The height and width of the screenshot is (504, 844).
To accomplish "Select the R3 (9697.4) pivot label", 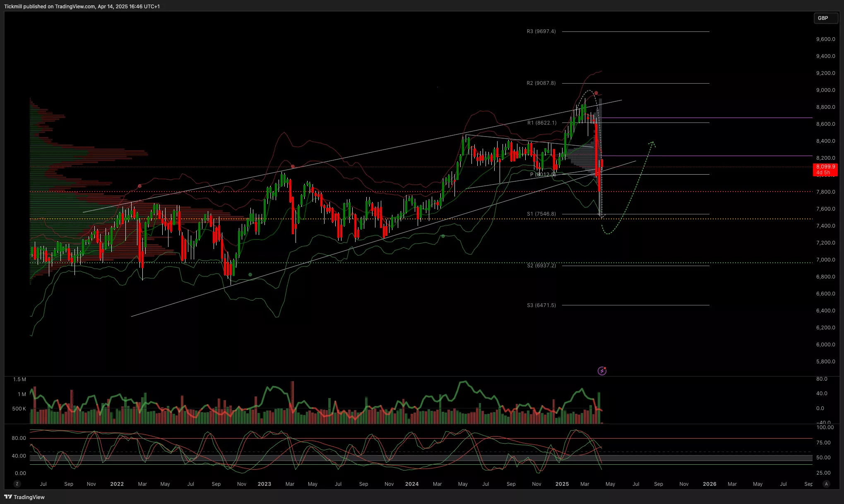I will point(541,31).
